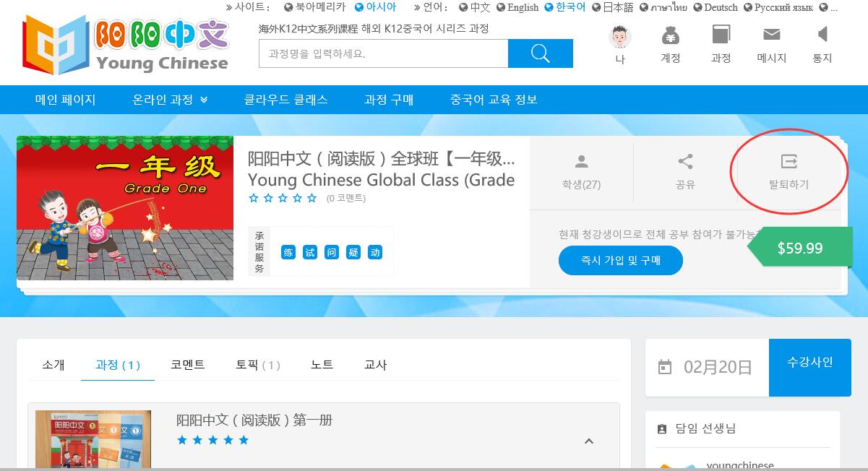
Task: Click the 练 service badge
Action: [x=288, y=252]
